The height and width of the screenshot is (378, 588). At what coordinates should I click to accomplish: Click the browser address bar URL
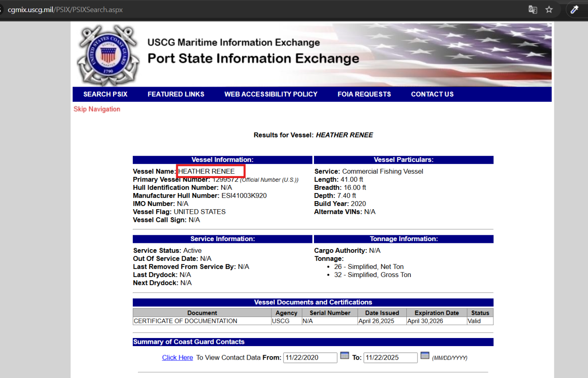click(65, 9)
